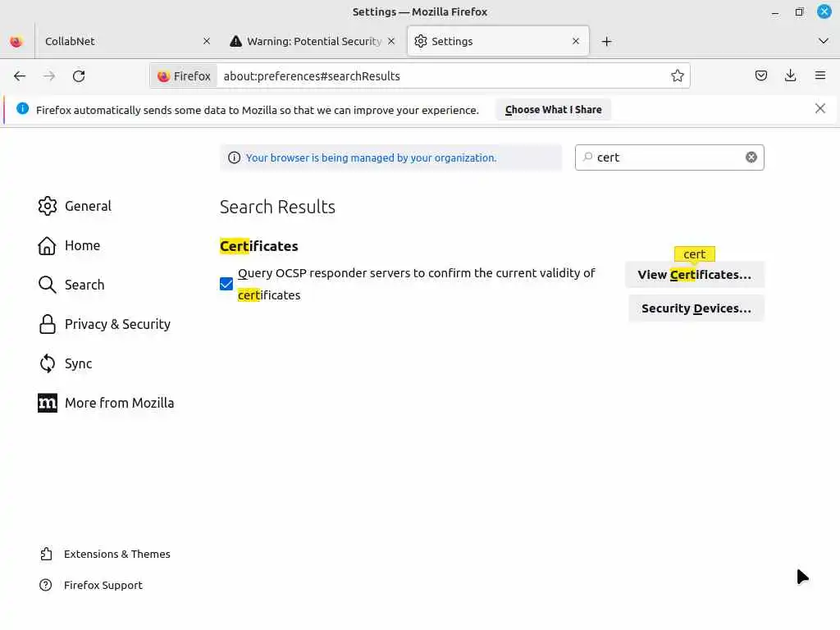The height and width of the screenshot is (630, 840).
Task: Uncheck Query OCSP responder servers checkbox
Action: [226, 284]
